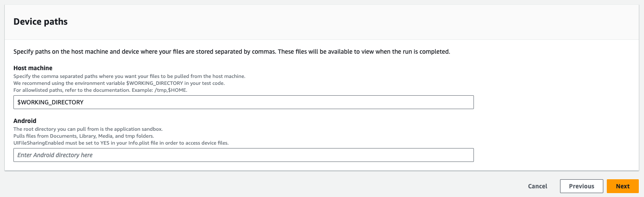Cancel the run configuration
This screenshot has height=197, width=644.
pos(538,186)
